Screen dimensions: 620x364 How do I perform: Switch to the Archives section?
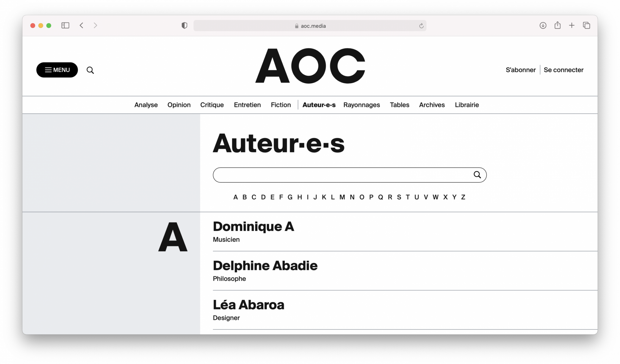click(432, 105)
